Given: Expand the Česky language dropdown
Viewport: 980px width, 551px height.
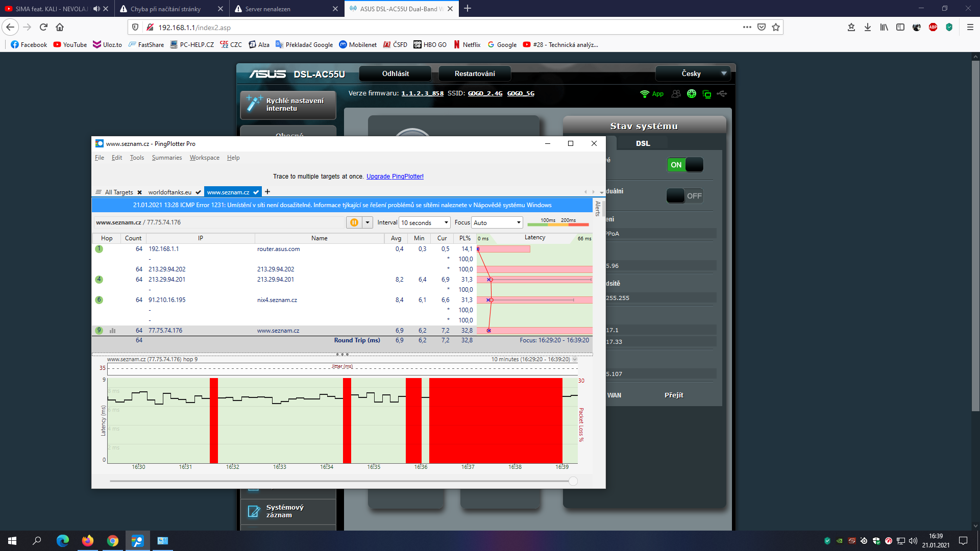Looking at the screenshot, I should pos(692,73).
